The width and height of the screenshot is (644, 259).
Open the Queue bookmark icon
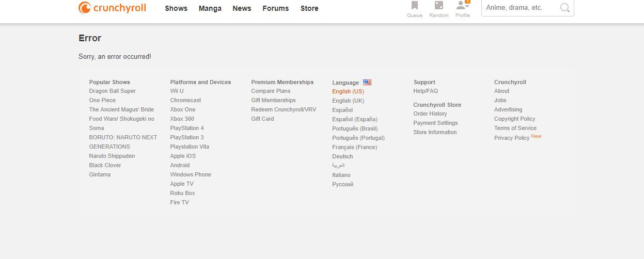point(414,6)
